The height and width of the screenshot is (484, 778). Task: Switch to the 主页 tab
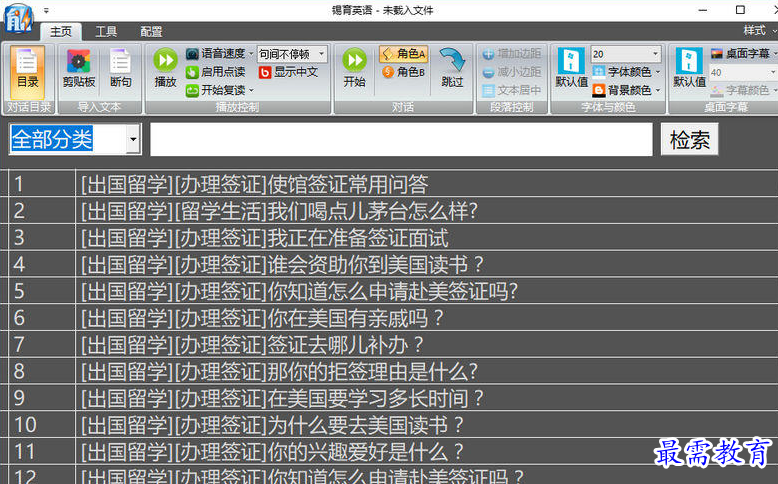point(61,32)
